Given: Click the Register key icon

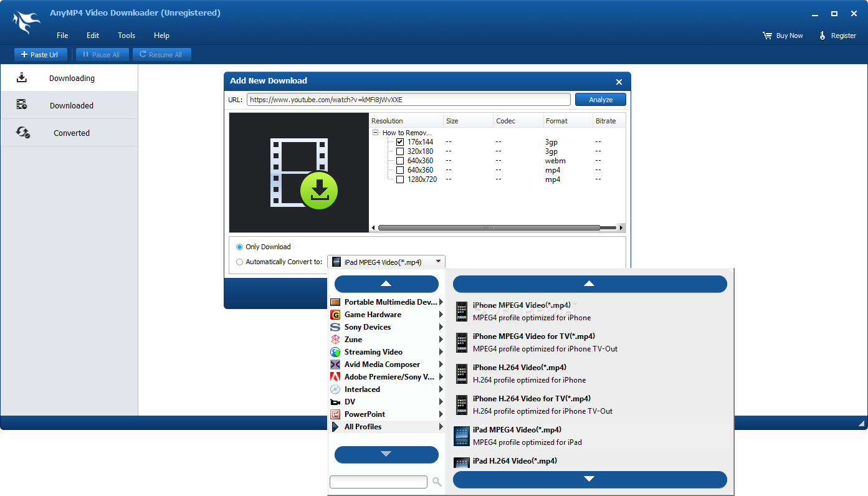Looking at the screenshot, I should point(823,36).
